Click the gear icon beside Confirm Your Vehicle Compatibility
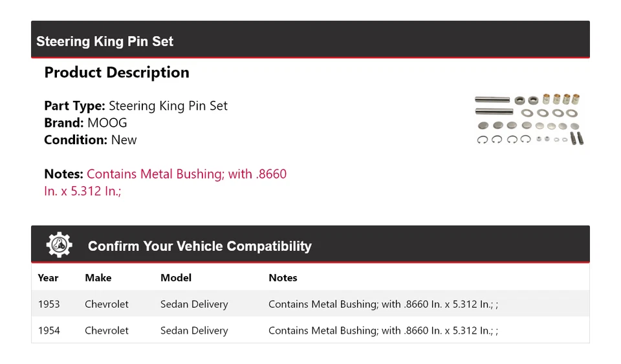621x364 pixels. pyautogui.click(x=60, y=245)
